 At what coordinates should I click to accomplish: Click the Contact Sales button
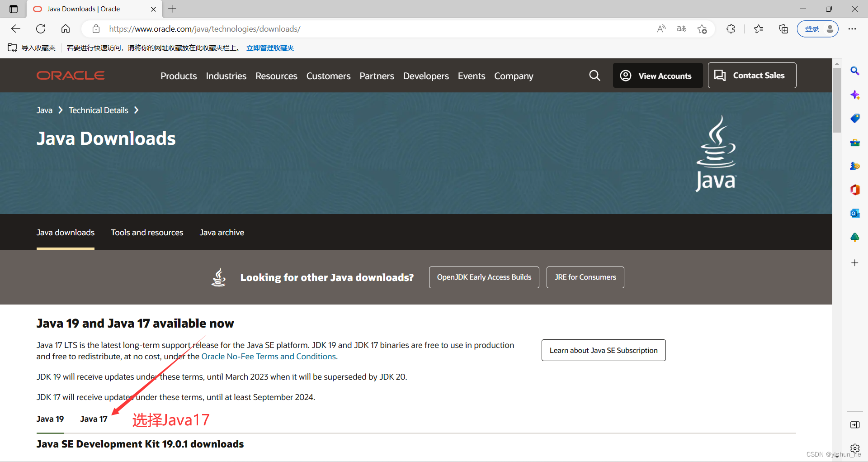coord(752,76)
